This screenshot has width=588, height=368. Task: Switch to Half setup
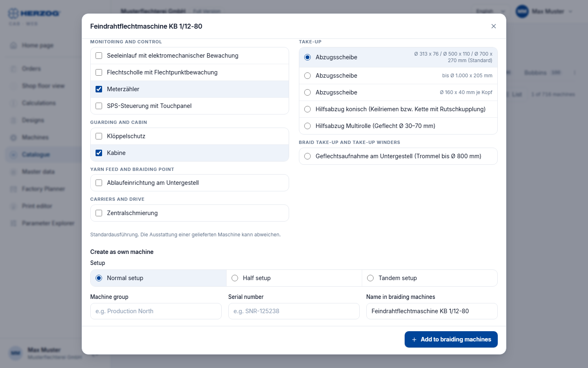click(x=294, y=278)
